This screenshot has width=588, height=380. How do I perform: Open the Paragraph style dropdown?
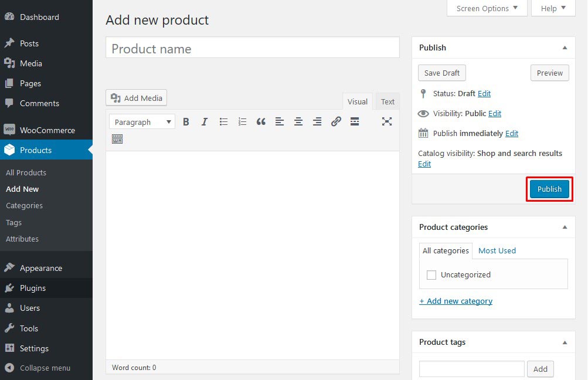click(x=141, y=121)
